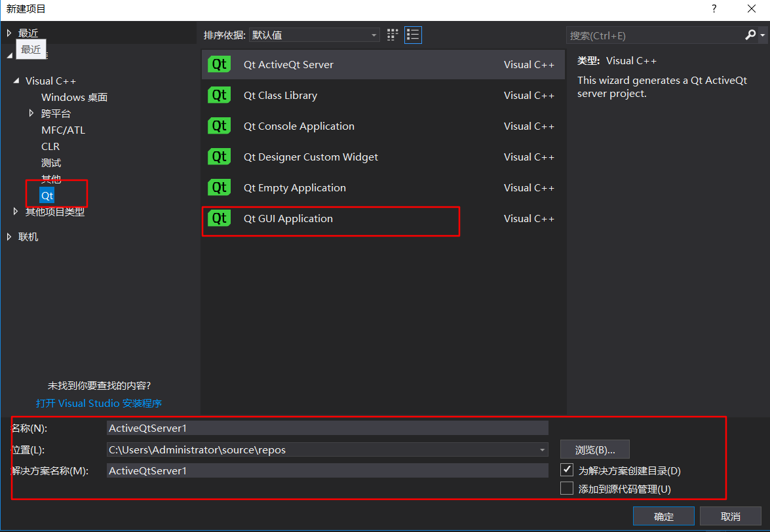
Task: Select Qt Designer Custom Widget template
Action: click(383, 157)
